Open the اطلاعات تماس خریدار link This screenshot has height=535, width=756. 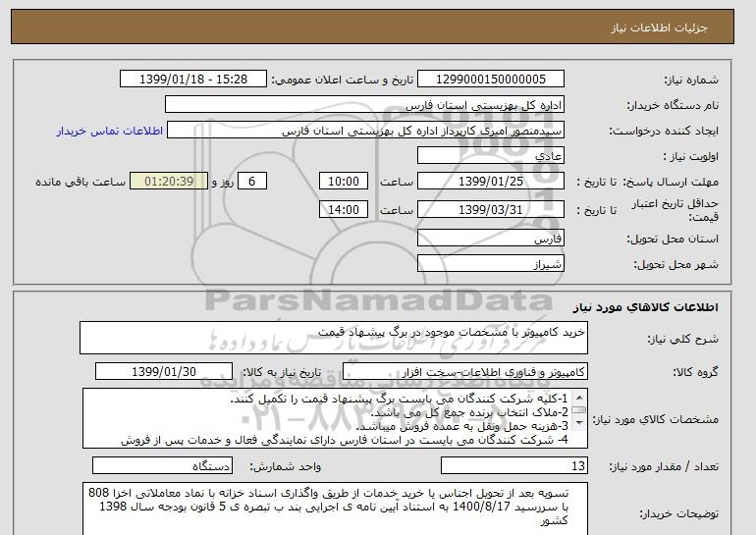pyautogui.click(x=109, y=131)
